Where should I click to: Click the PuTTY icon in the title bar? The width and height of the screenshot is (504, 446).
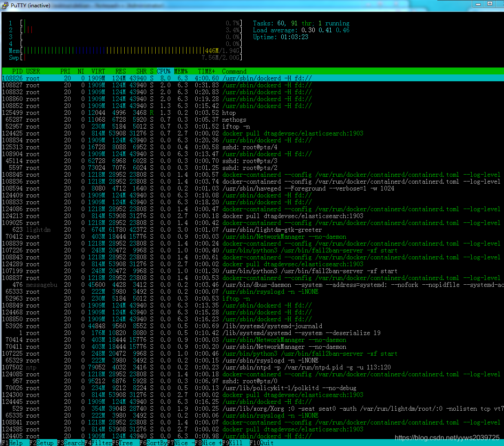click(x=5, y=5)
